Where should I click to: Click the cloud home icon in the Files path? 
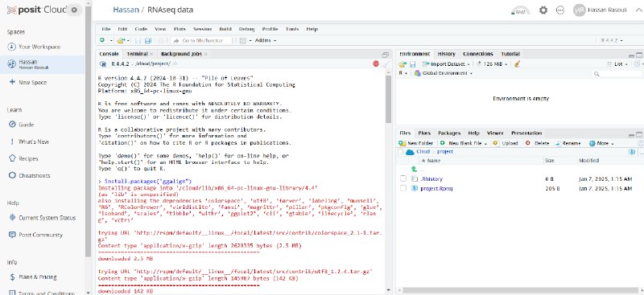410,152
